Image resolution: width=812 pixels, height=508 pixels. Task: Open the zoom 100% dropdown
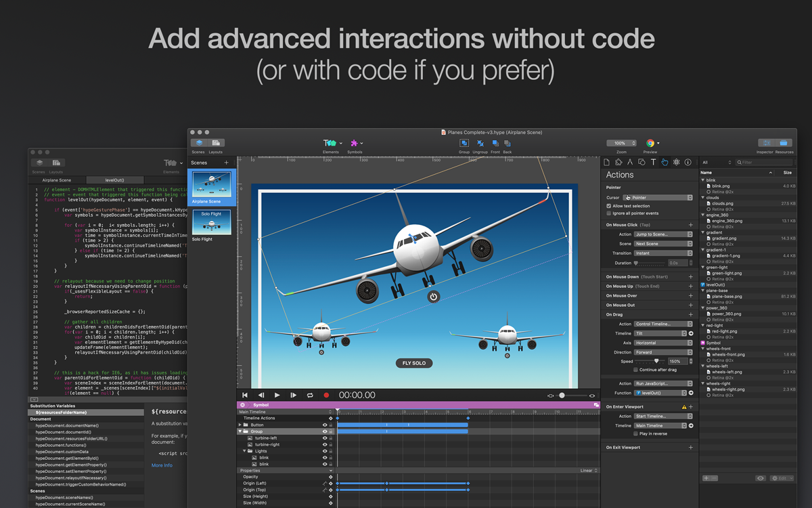621,143
